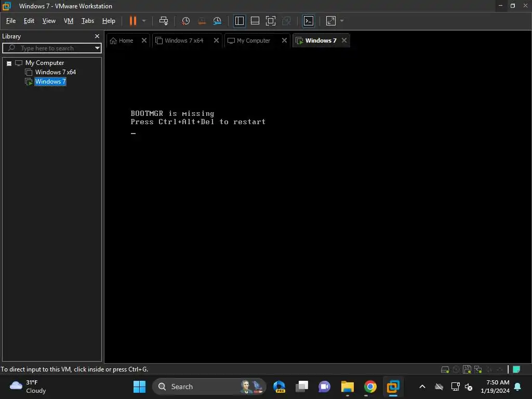This screenshot has width=532, height=399.
Task: Click the orange Pause VM button
Action: (x=133, y=21)
